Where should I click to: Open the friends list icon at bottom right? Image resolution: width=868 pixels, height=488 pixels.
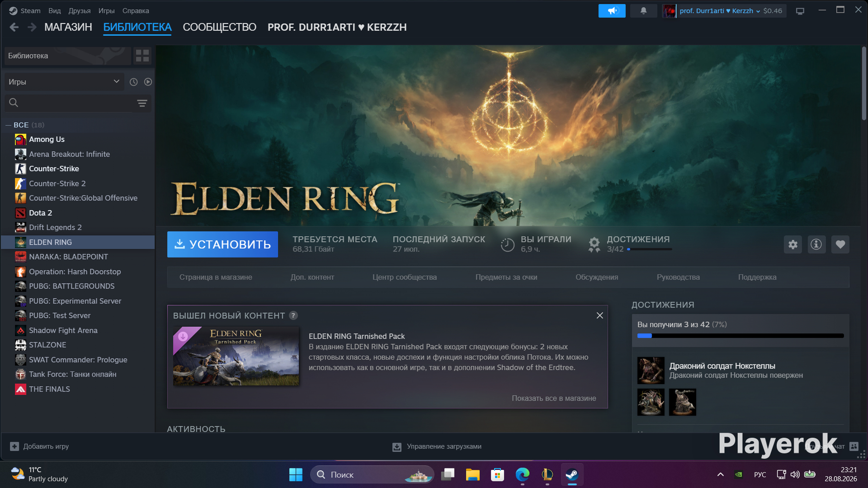[x=854, y=446]
